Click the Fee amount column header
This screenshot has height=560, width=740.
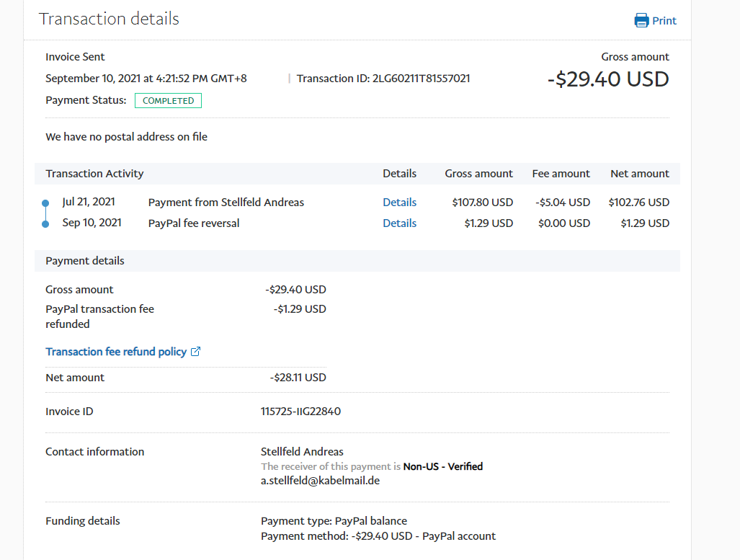(561, 174)
